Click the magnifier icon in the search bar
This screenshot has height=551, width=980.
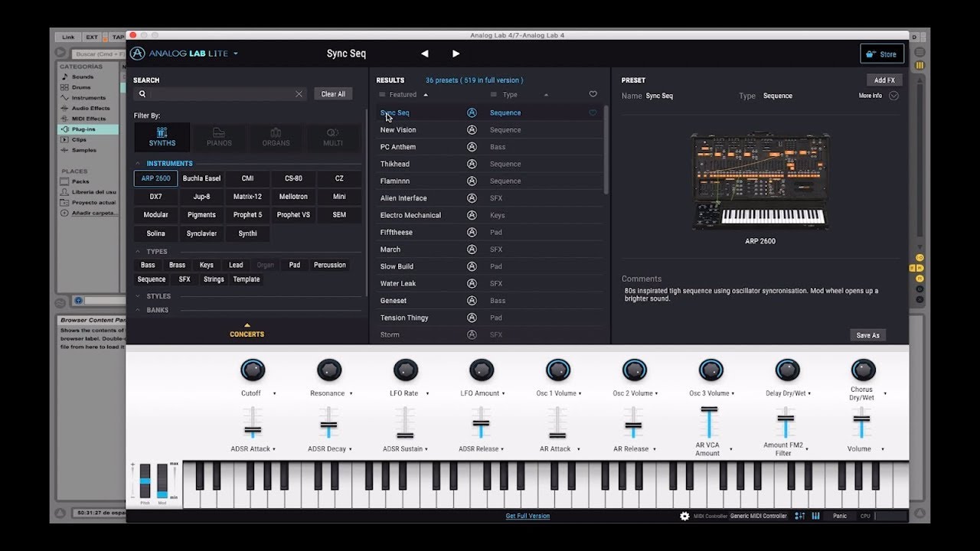(142, 94)
